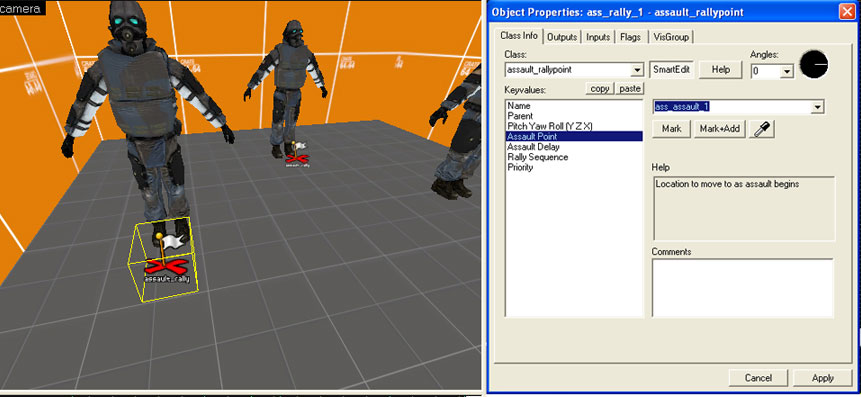Switch to the Outputs tab

562,37
